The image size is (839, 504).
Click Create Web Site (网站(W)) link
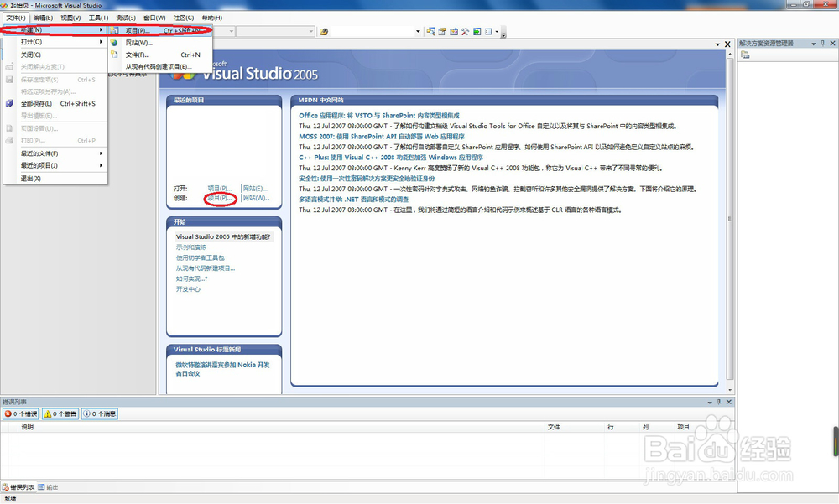[x=256, y=198]
